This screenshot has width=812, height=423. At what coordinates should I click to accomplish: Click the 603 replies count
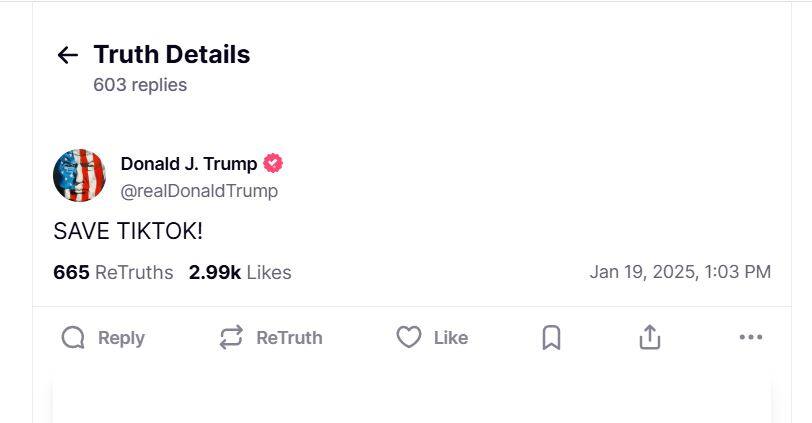(x=140, y=85)
